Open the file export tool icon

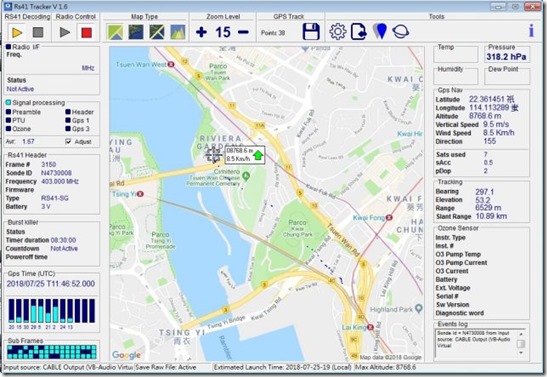point(359,32)
